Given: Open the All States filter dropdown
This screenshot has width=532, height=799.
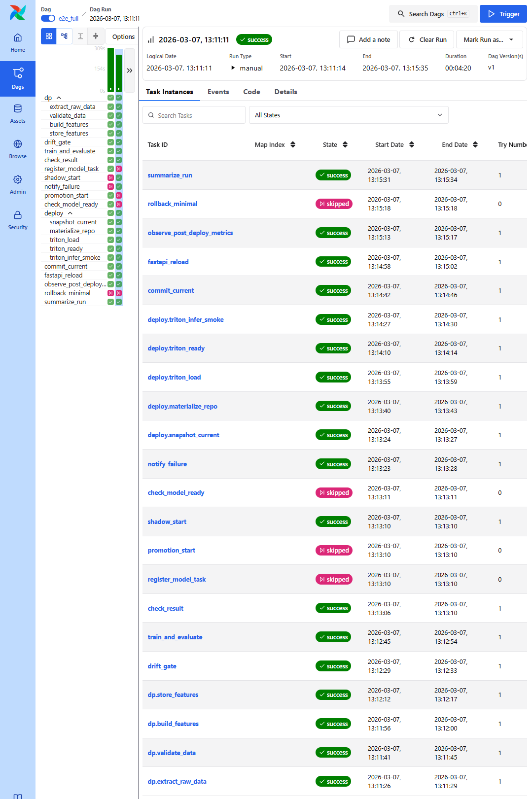Looking at the screenshot, I should [x=348, y=115].
